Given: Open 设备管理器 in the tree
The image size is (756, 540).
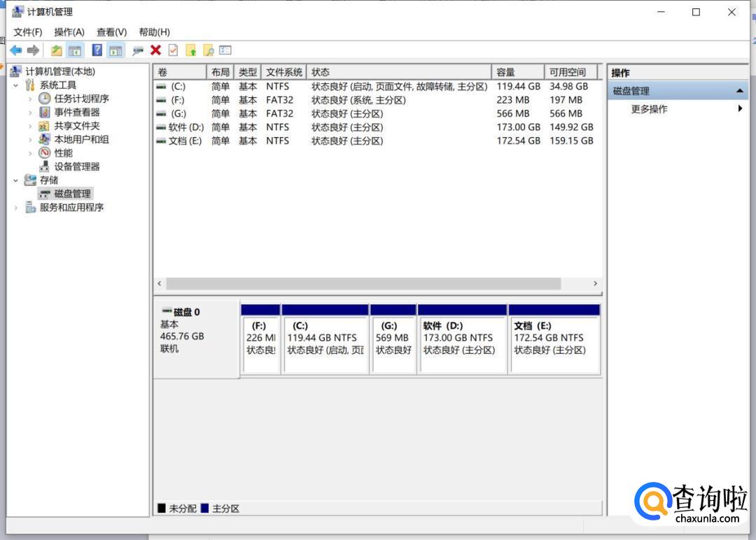Looking at the screenshot, I should click(x=77, y=166).
